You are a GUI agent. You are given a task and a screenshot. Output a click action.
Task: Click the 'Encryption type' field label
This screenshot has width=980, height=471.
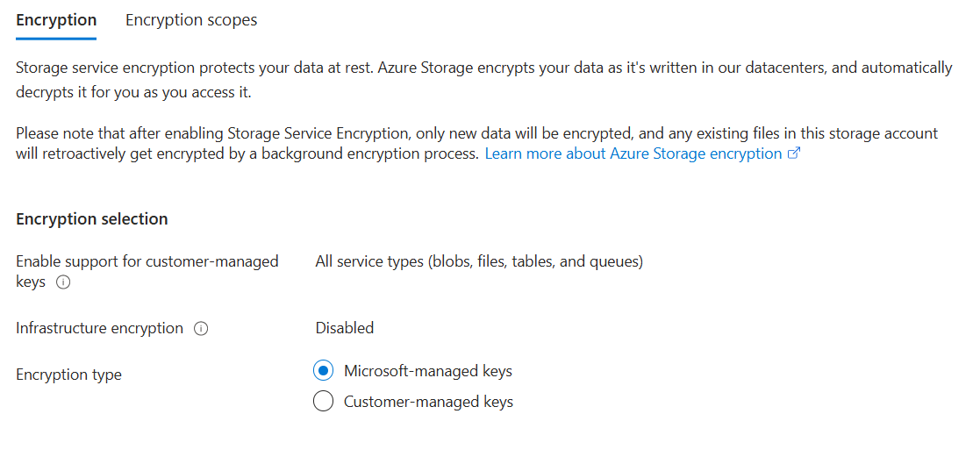[68, 375]
